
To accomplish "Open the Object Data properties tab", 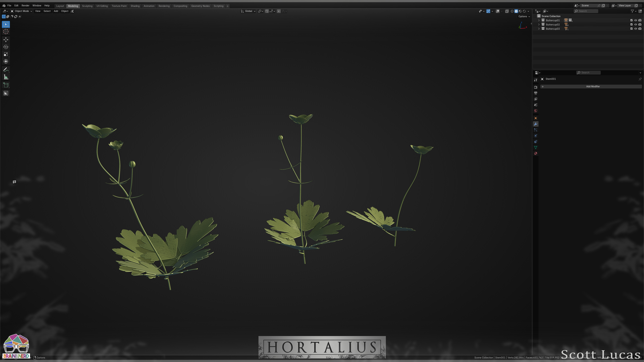I will (535, 147).
